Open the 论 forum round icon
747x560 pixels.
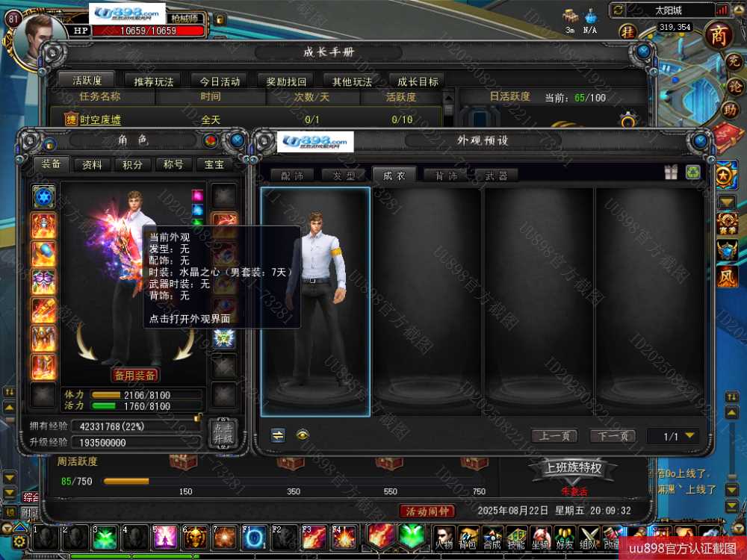[736, 86]
